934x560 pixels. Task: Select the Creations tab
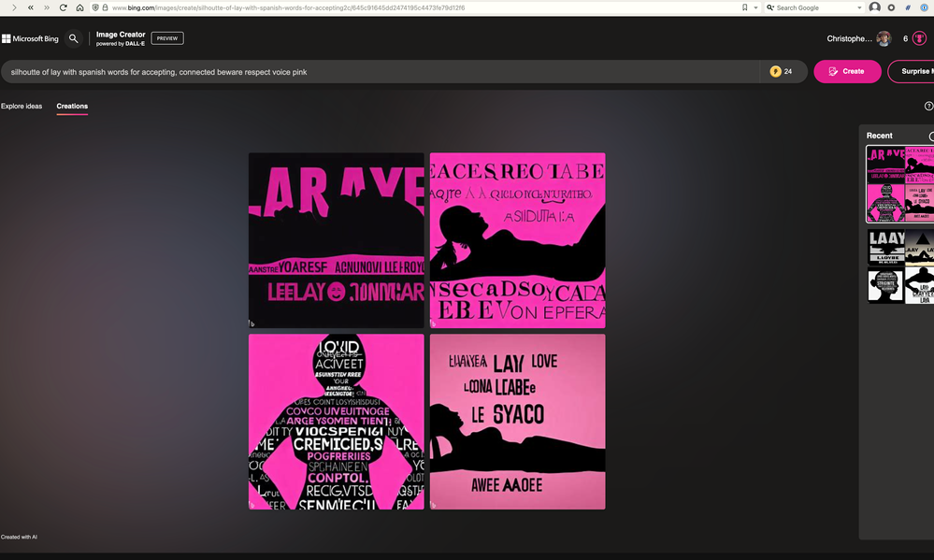(72, 106)
